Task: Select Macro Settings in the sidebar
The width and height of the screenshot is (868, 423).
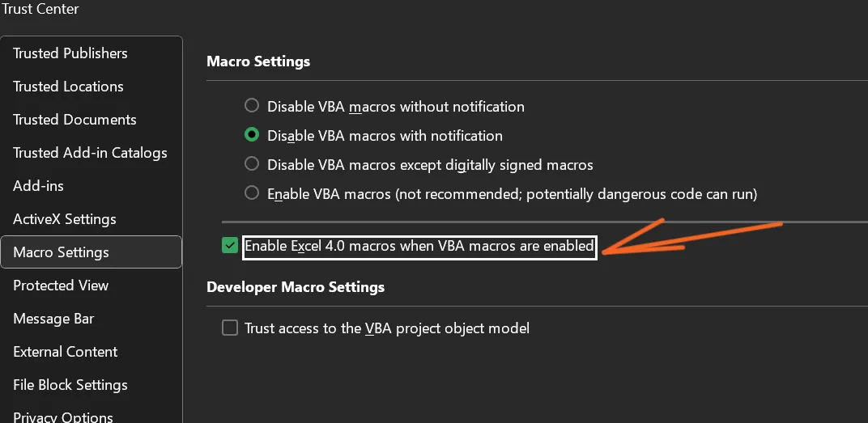Action: (61, 252)
